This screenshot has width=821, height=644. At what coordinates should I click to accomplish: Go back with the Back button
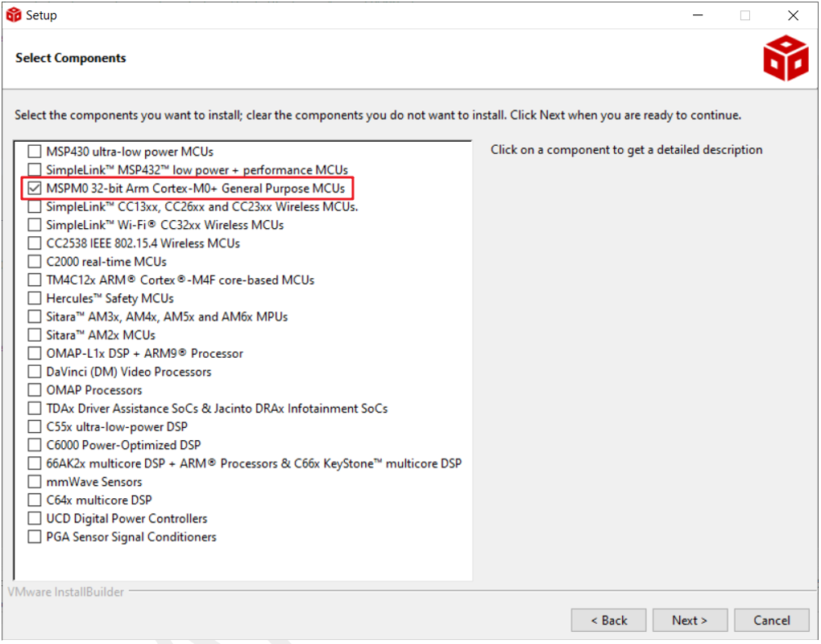pos(608,620)
